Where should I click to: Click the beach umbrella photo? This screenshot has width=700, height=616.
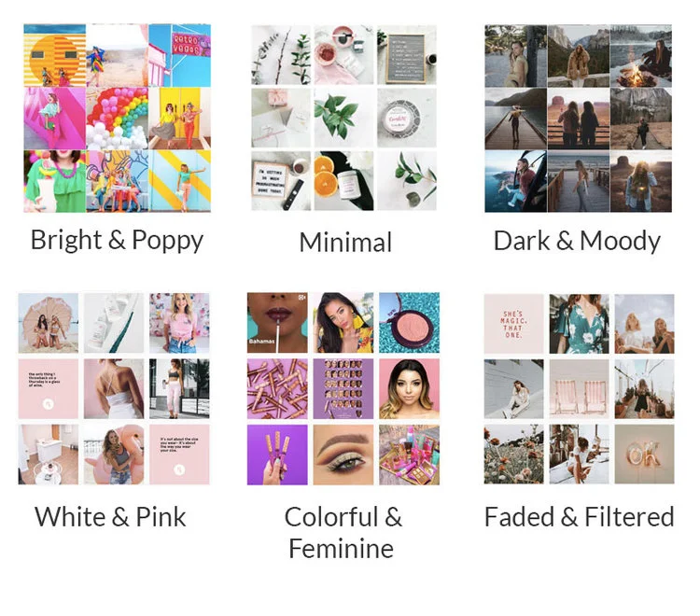coord(49,323)
